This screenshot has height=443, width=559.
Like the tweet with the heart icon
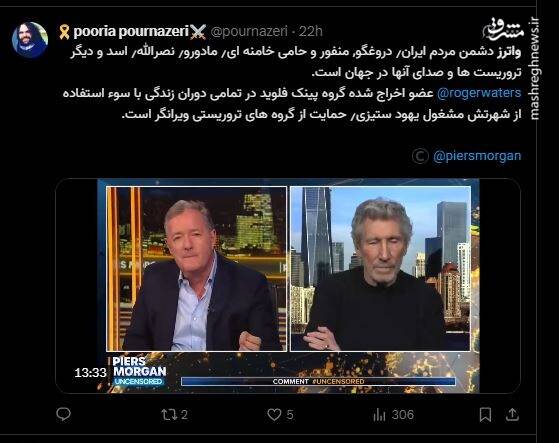274,414
